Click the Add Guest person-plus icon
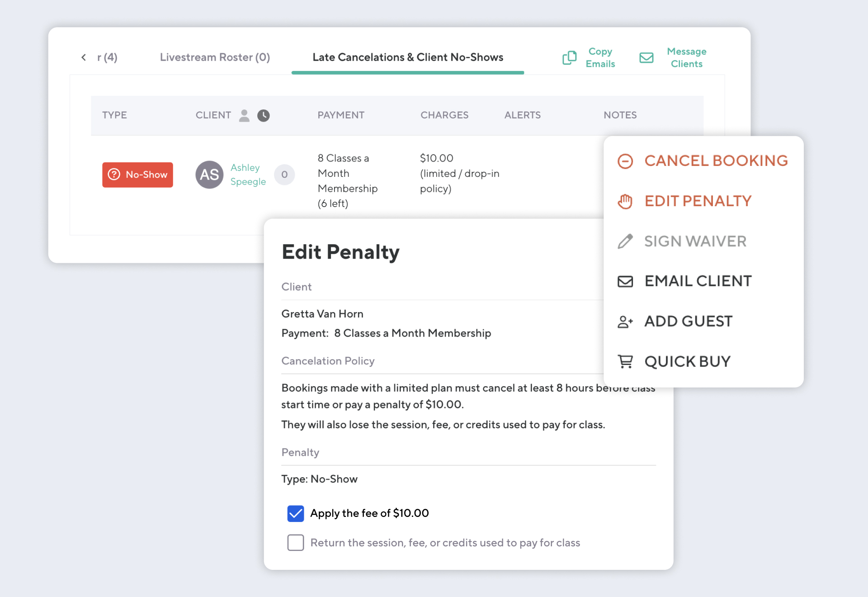The height and width of the screenshot is (597, 868). point(625,321)
